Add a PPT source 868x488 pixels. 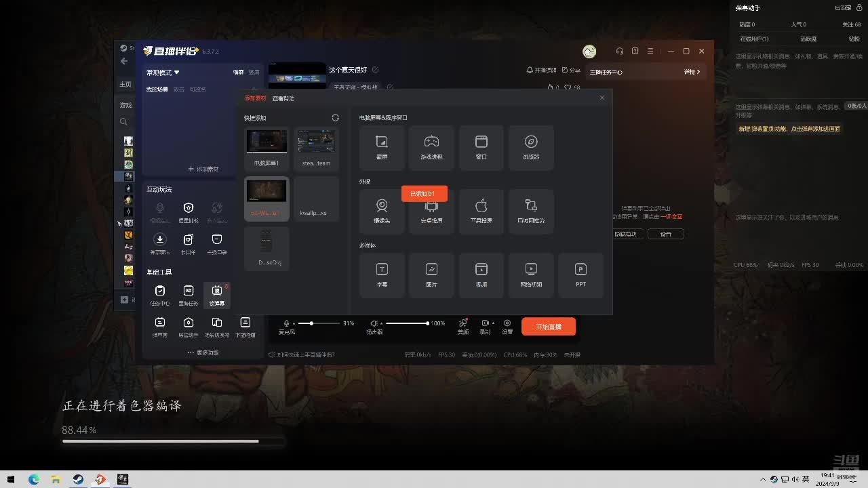[580, 274]
